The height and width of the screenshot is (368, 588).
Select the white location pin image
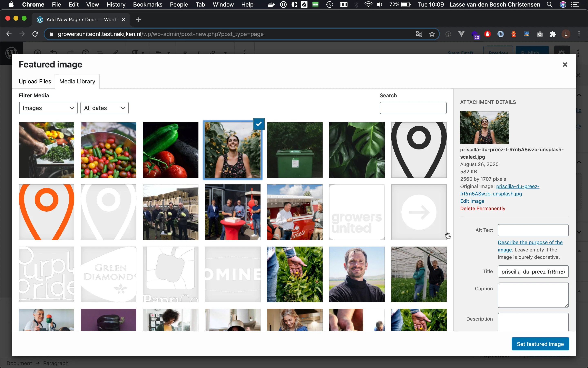click(x=109, y=212)
